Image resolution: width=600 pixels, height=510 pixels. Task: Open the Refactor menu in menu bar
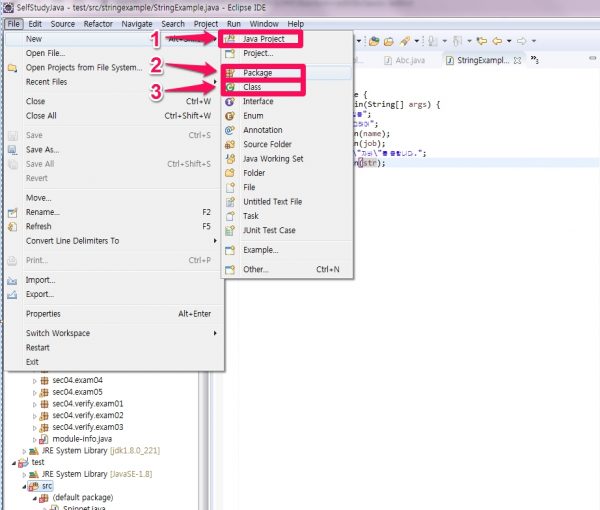(x=98, y=23)
